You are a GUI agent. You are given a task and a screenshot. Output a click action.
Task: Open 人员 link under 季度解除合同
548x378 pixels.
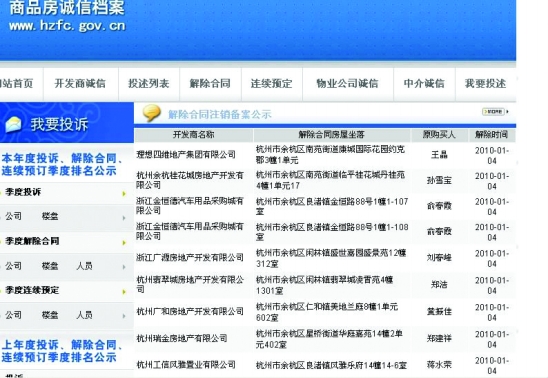[84, 266]
